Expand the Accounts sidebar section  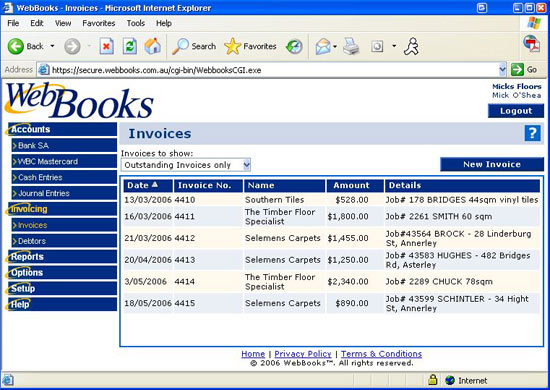click(62, 129)
